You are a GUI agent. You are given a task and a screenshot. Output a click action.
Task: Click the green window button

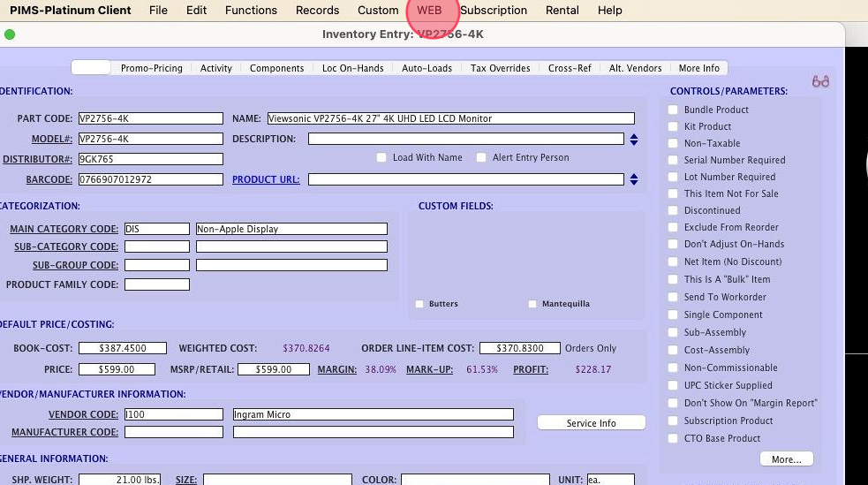(10, 34)
